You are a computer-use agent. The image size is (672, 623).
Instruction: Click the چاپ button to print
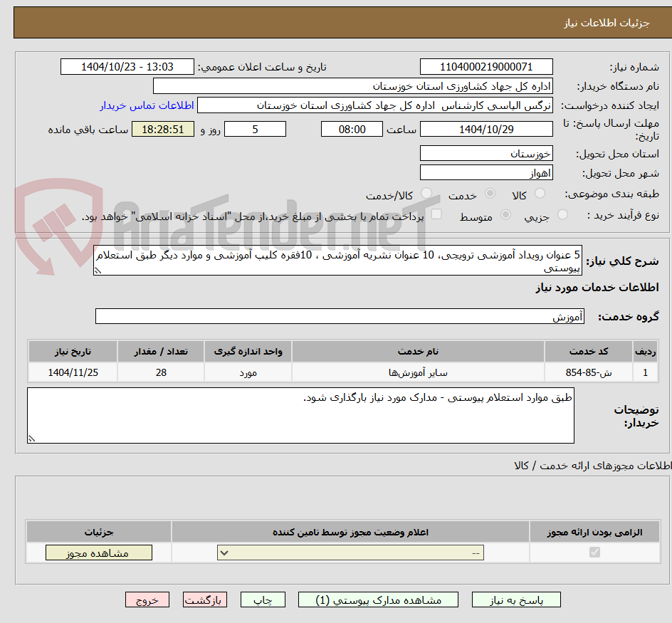[262, 600]
